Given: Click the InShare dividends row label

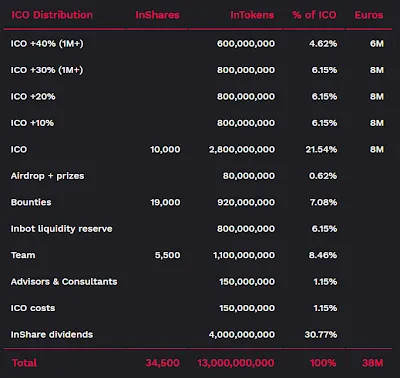Looking at the screenshot, I should 52,335.
